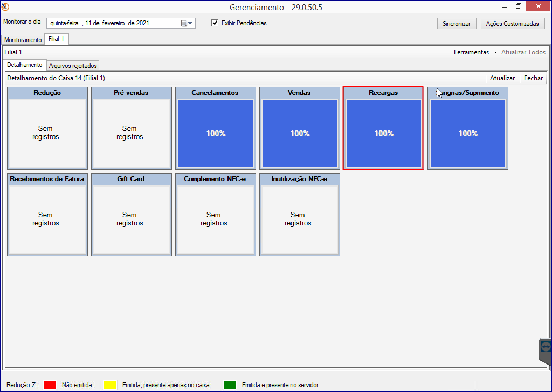The image size is (552, 392).
Task: Select the Complemento NFC-e tile
Action: pos(216,215)
